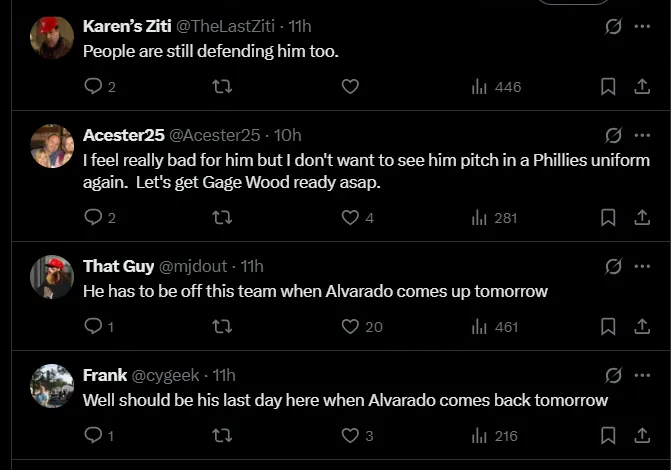The image size is (671, 470).
Task: Open more options on Karen's Ziti tweet
Action: tap(642, 26)
